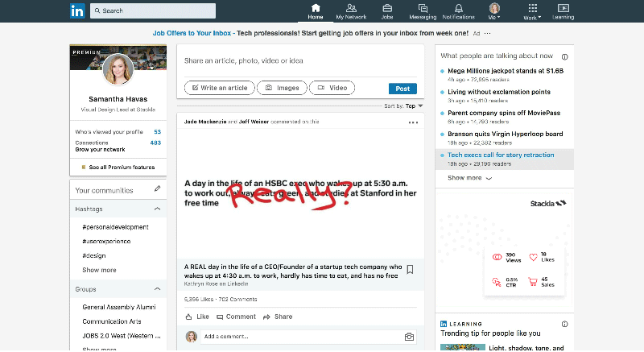
Task: View 702 Comments on the post
Action: tap(237, 299)
